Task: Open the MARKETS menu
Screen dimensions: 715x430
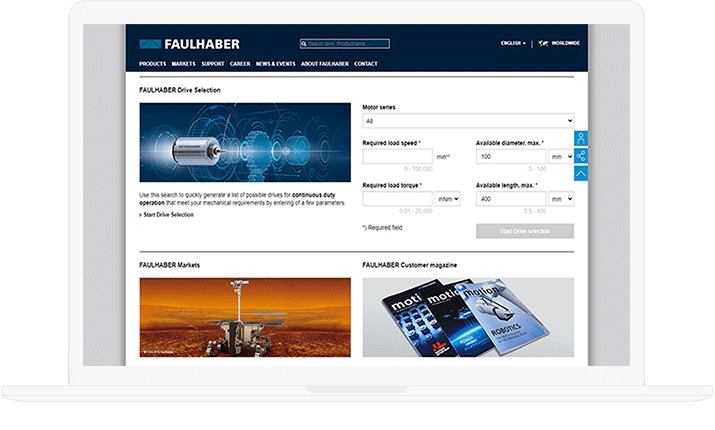Action: click(183, 64)
